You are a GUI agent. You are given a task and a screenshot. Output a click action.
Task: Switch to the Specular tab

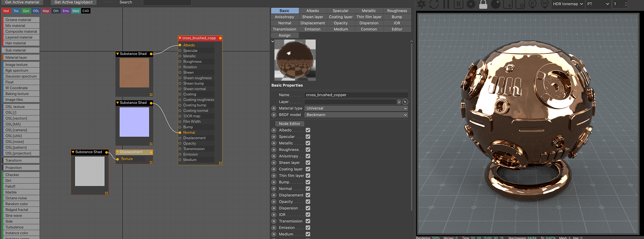point(340,11)
